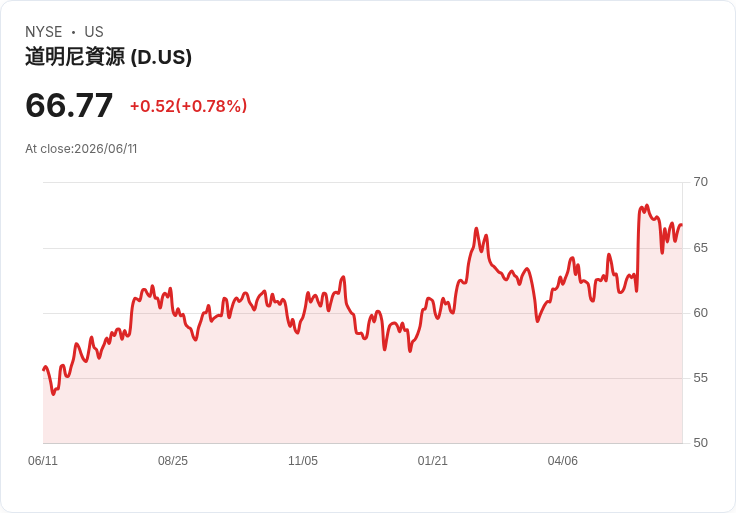Click the current price 66.77
The image size is (736, 513).
[x=69, y=105]
